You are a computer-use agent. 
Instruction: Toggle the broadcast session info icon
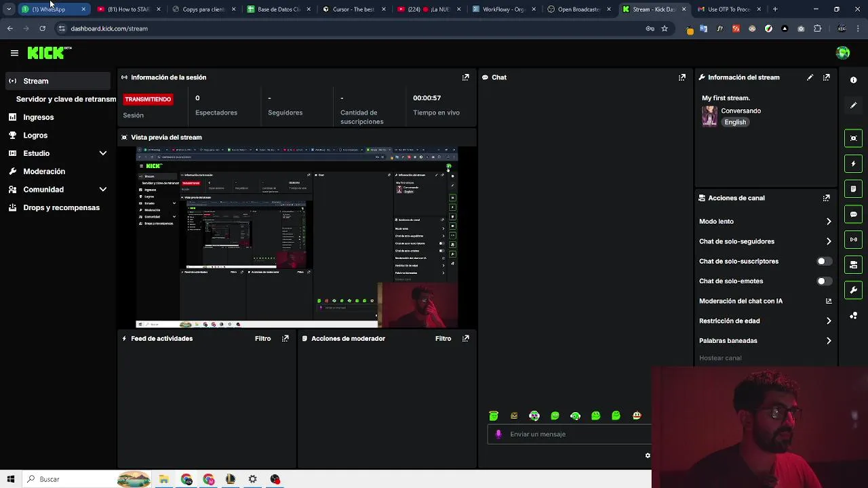(854, 239)
